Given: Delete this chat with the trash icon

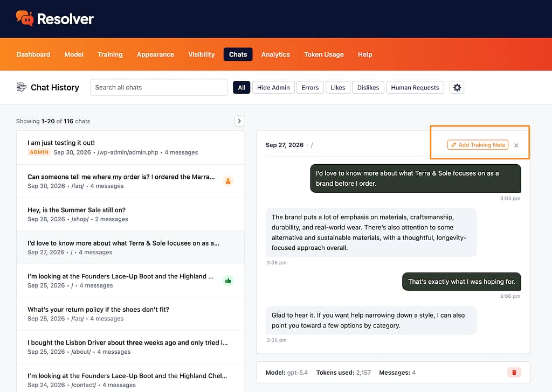Looking at the screenshot, I should pyautogui.click(x=514, y=372).
